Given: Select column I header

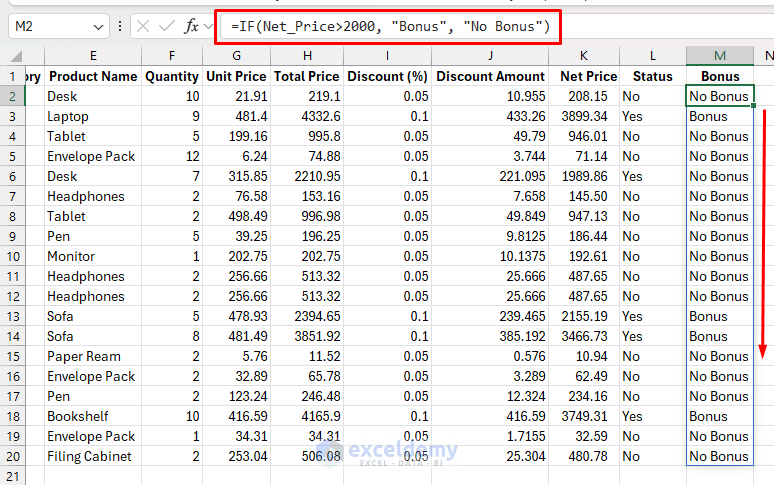Looking at the screenshot, I should point(387,56).
